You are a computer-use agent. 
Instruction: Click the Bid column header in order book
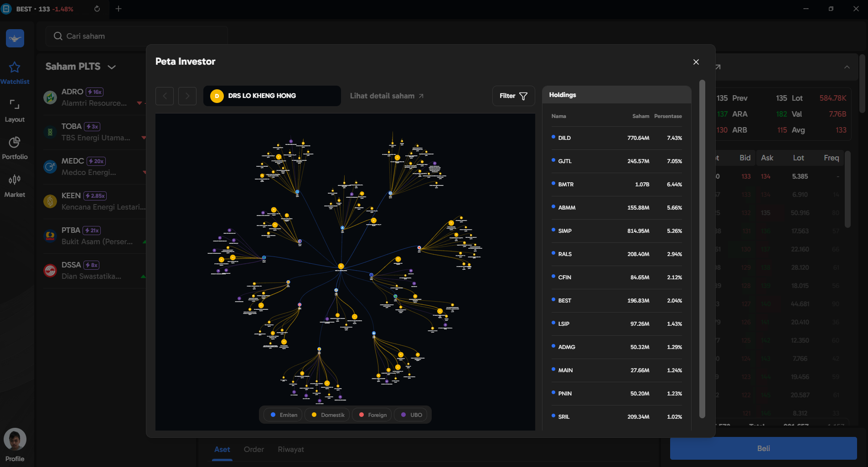[745, 158]
